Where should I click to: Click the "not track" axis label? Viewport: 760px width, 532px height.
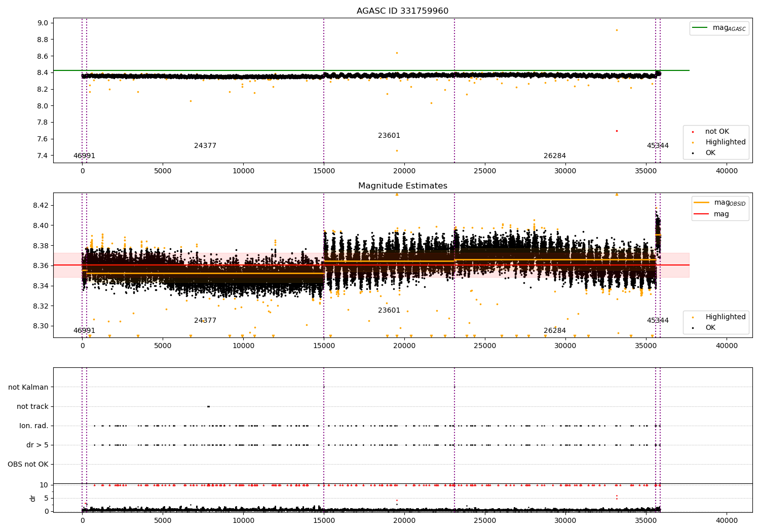pyautogui.click(x=32, y=407)
